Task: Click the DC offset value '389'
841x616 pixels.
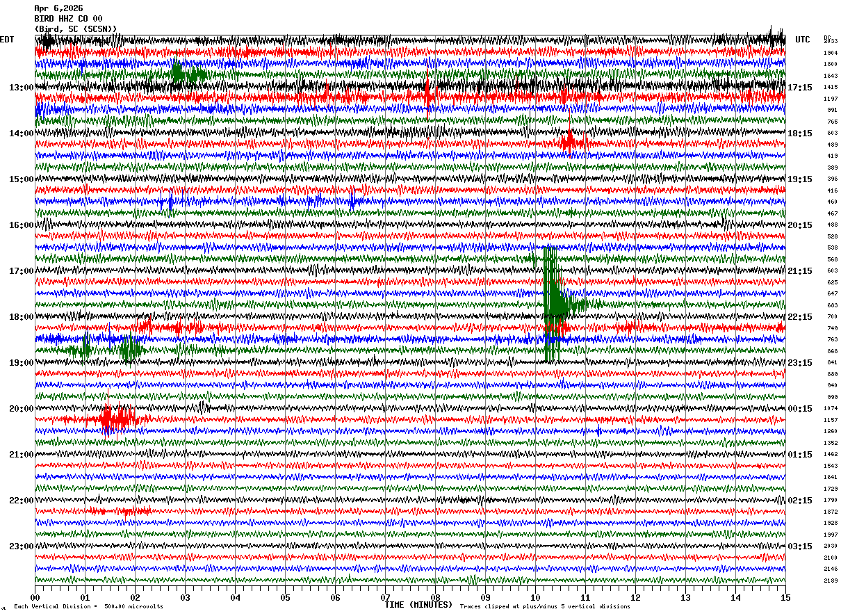Action: (x=832, y=168)
